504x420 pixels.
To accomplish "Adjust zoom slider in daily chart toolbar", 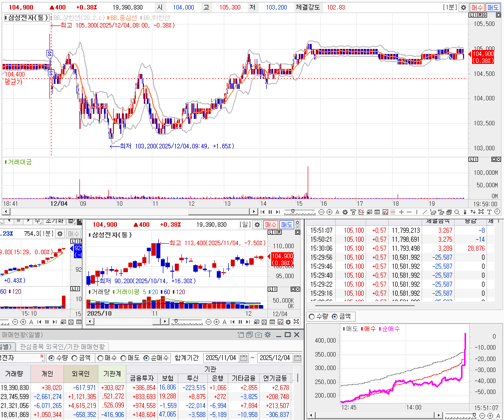I will click(175, 321).
